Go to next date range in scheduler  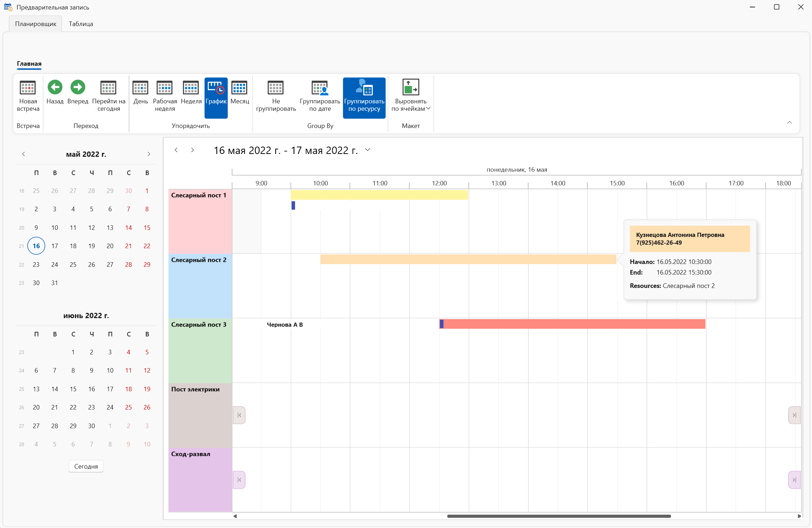pyautogui.click(x=192, y=150)
